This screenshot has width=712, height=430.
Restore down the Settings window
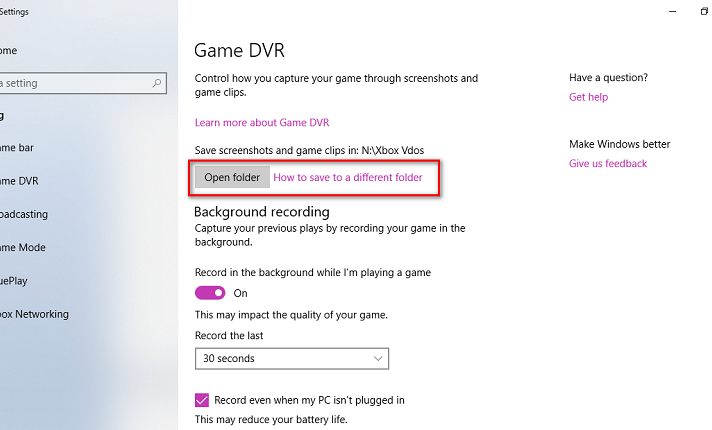point(704,11)
